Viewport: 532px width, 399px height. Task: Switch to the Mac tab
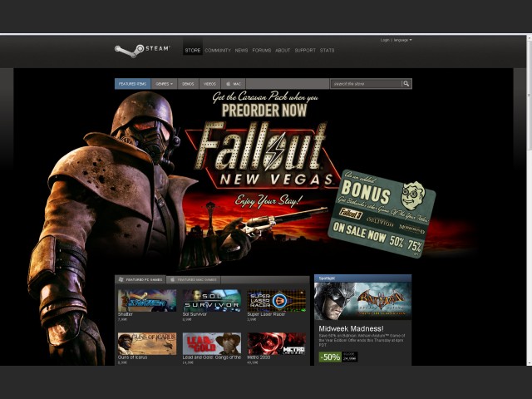(x=234, y=84)
